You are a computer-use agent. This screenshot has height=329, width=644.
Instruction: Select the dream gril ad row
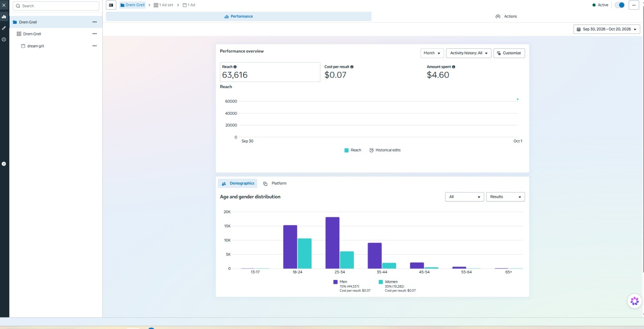[56, 46]
